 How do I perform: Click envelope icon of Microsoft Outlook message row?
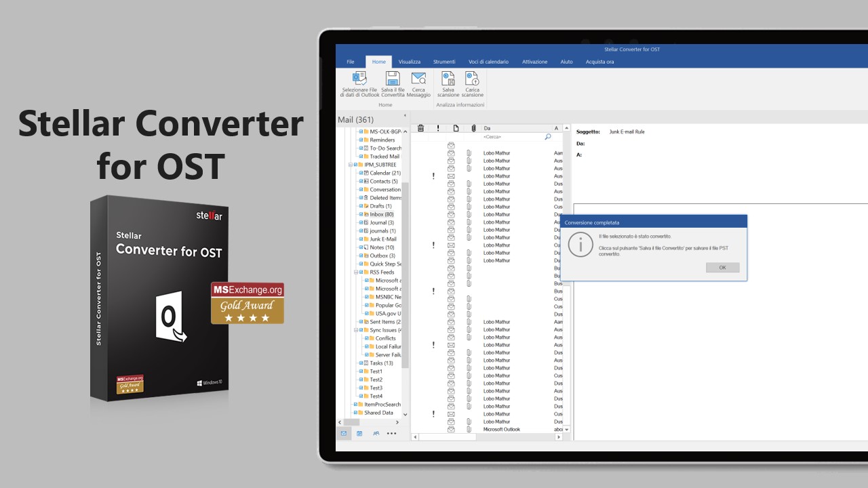click(451, 429)
